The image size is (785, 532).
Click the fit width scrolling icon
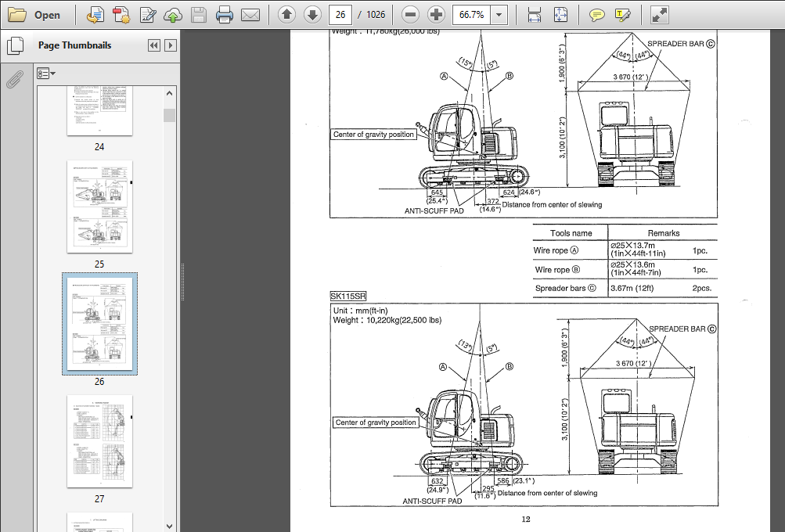tap(535, 15)
